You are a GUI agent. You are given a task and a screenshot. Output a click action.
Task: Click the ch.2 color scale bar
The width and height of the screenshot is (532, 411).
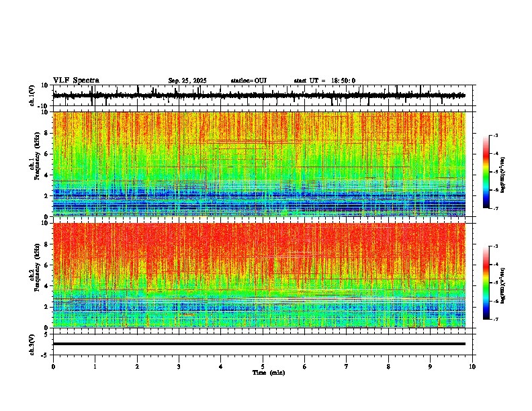(x=486, y=283)
